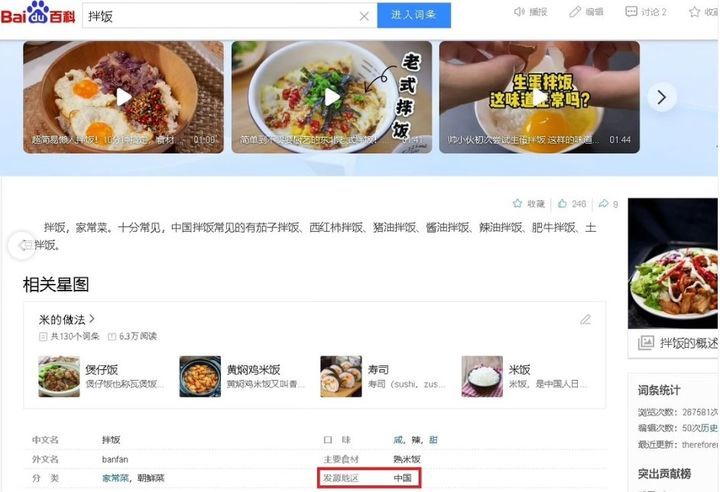Play the 生蛋拌饭 video

(539, 97)
